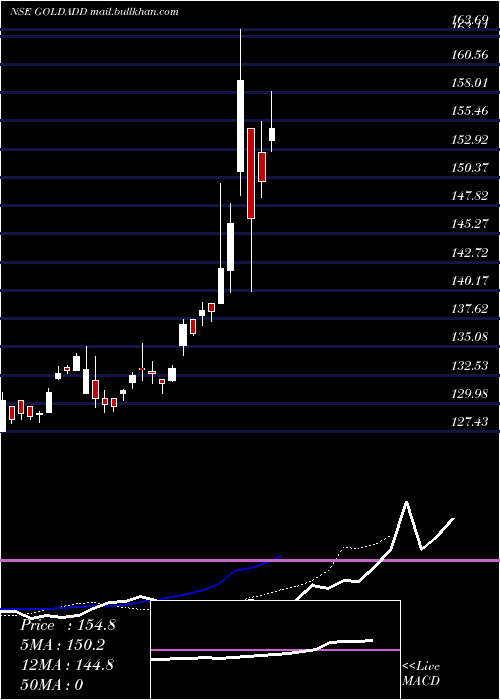This screenshot has height=700, width=500.
Task: Click the 137.62 price axis label
Action: point(470,309)
